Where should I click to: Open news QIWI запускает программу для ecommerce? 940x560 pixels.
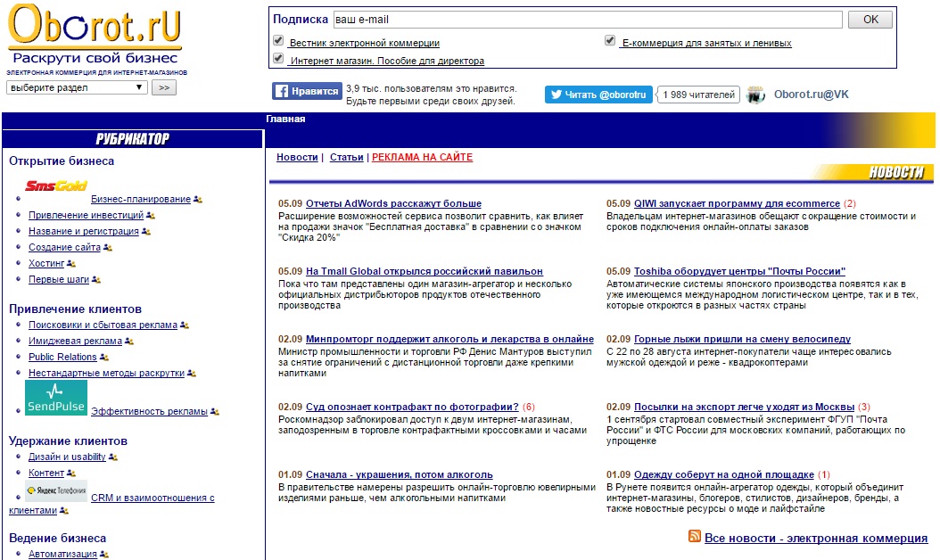tap(737, 203)
